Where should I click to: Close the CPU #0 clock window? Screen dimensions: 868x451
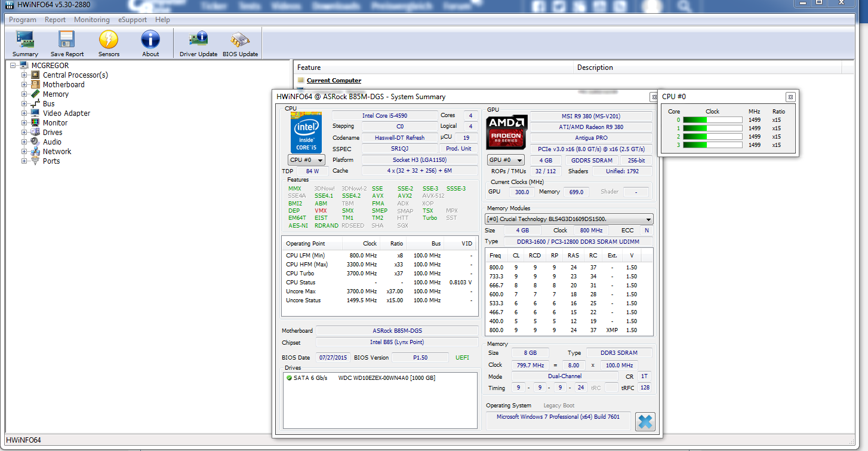790,97
